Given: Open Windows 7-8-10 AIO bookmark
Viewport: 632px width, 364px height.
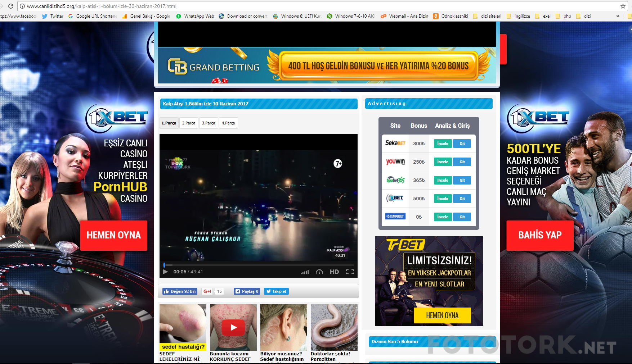Looking at the screenshot, I should 351,16.
